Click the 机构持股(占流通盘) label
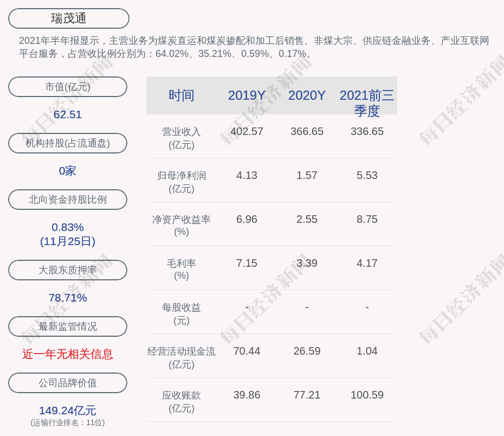Viewport: 504px width, 436px height. pos(68,143)
